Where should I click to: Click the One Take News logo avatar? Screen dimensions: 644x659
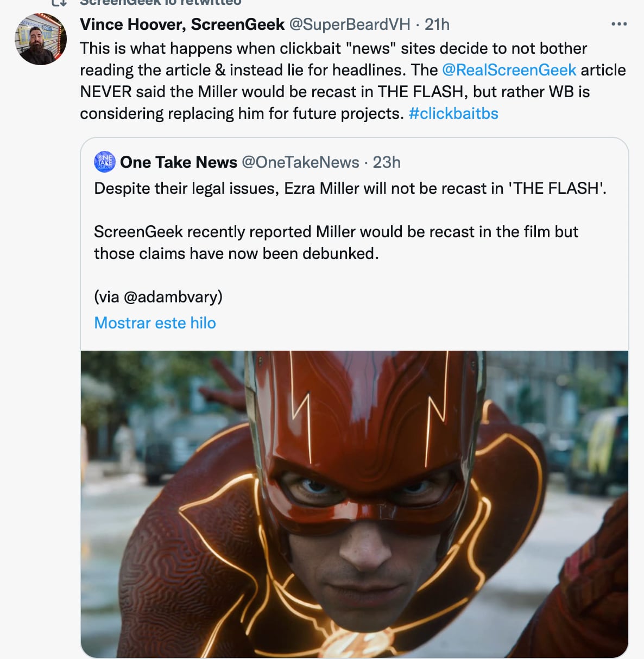click(x=105, y=162)
